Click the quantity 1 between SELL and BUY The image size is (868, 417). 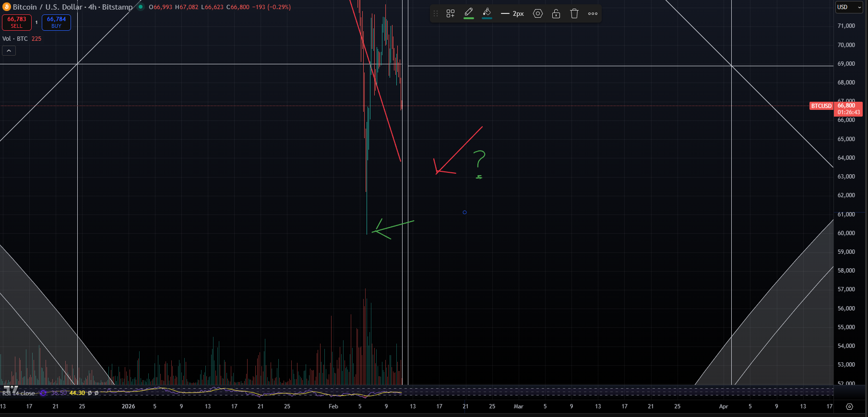coord(36,23)
